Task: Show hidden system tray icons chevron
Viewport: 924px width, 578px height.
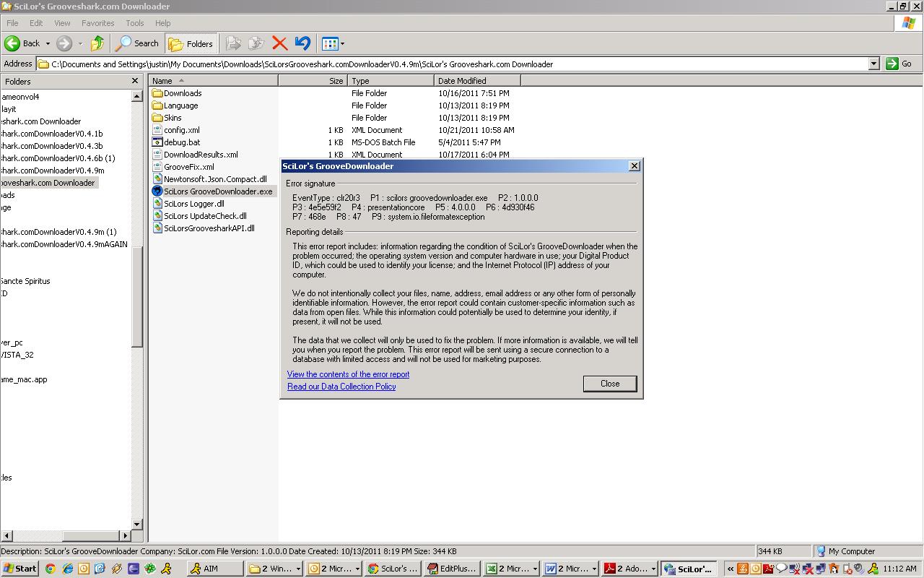Action: 730,569
